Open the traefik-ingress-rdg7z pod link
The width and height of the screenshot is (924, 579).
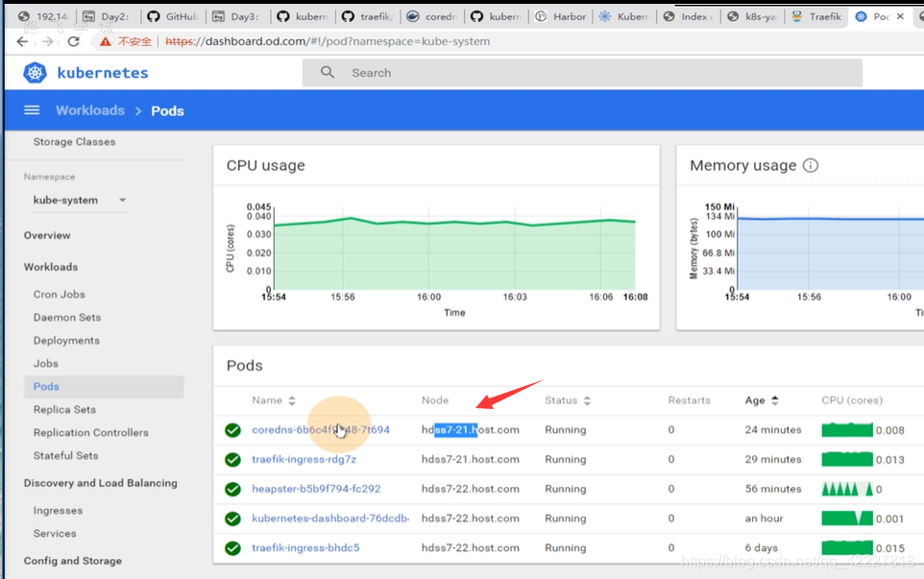click(x=304, y=459)
